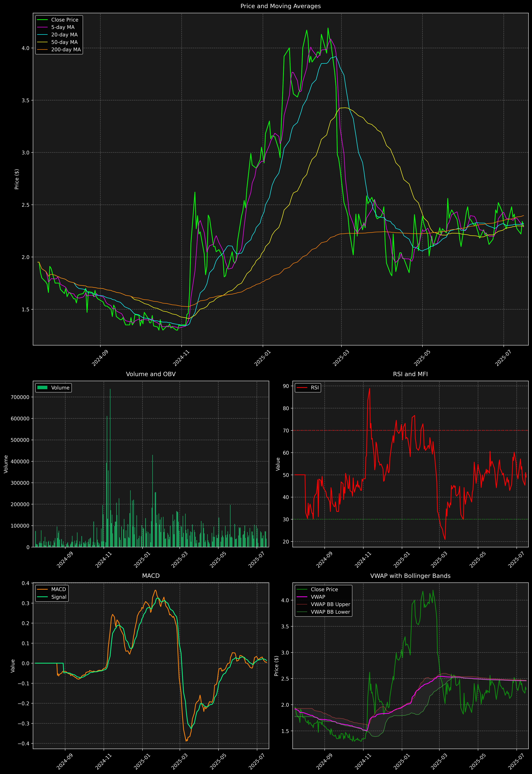Click the "VWAP with Bollinger Bands" chart title
This screenshot has width=532, height=774.
(410, 576)
